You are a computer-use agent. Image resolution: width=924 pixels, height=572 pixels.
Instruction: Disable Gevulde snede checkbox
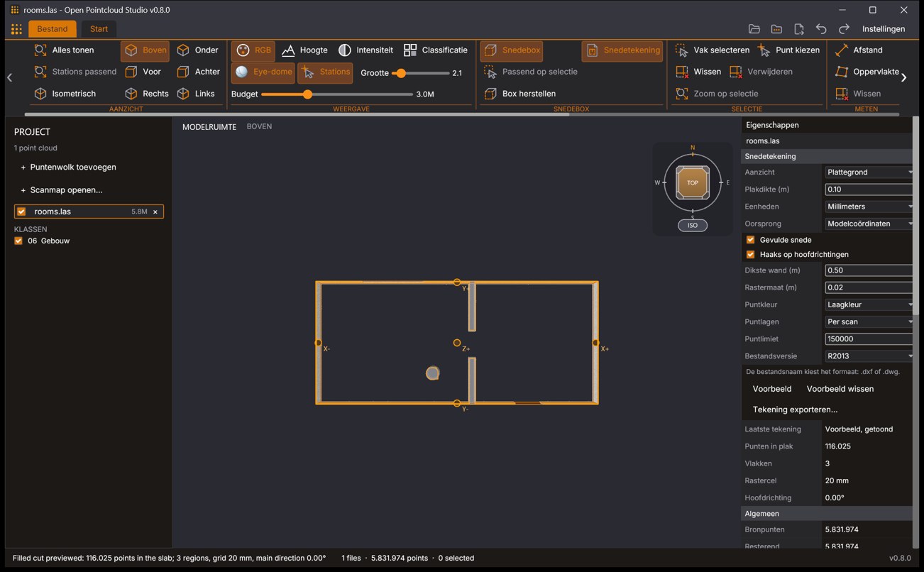click(x=750, y=240)
